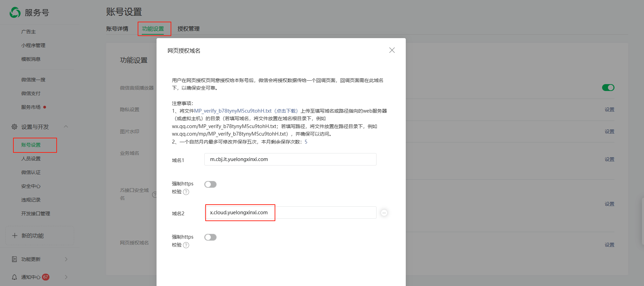Open 开发接口管理 in the sidebar
This screenshot has height=286, width=644.
coord(36,214)
